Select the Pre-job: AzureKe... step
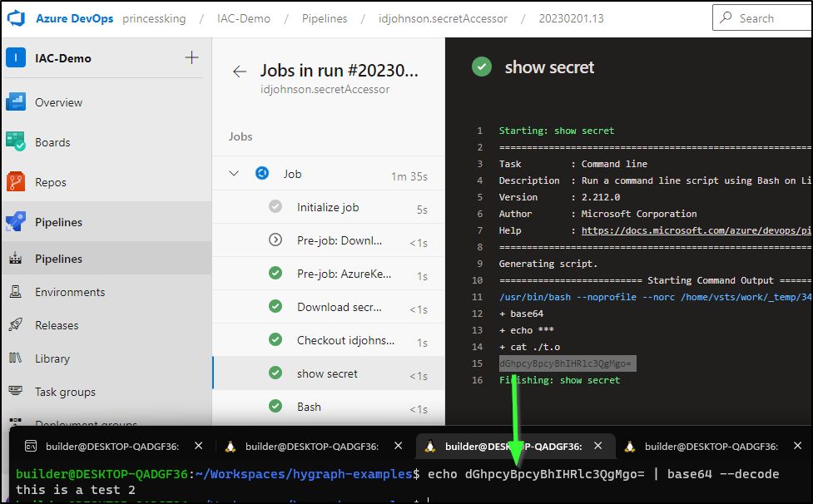 [329, 274]
